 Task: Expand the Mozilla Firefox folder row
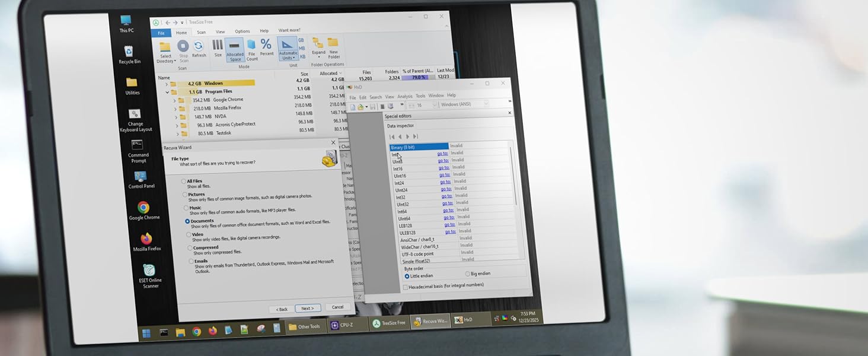coord(175,109)
